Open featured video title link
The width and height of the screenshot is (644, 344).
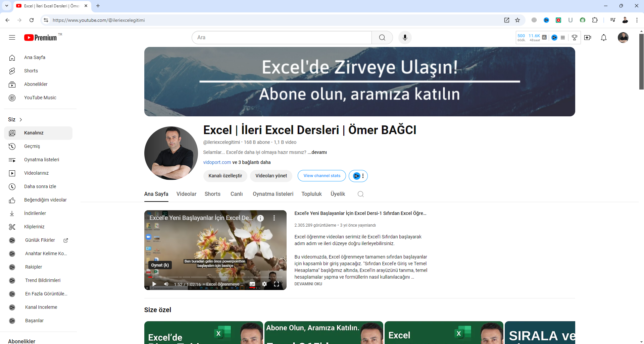click(x=360, y=213)
